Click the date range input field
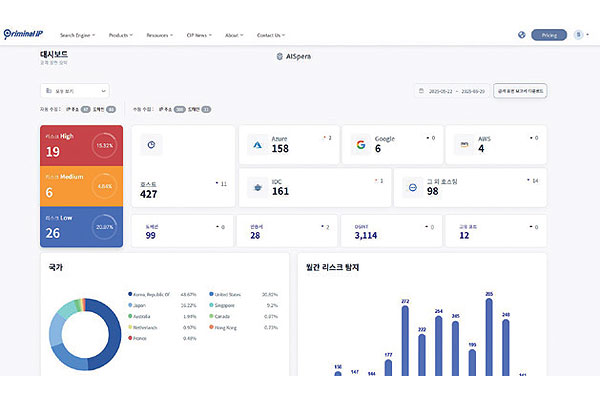The image size is (600, 400). pos(452,91)
